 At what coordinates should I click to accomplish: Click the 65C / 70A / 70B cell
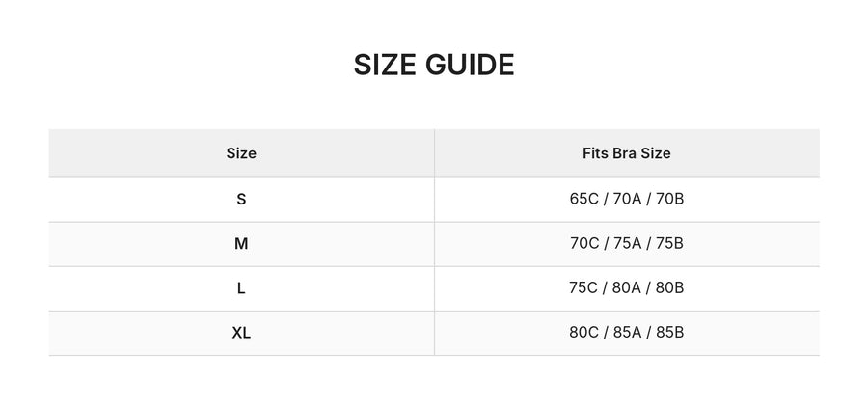point(627,200)
